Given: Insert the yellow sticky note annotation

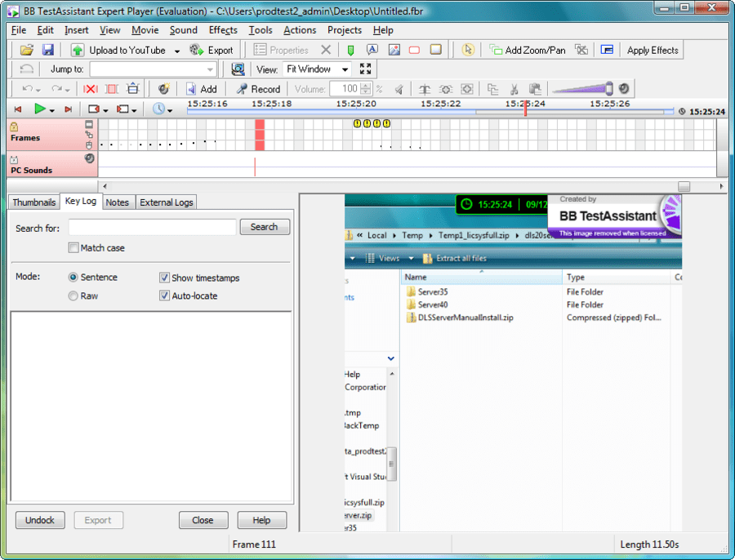Looking at the screenshot, I should [436, 50].
